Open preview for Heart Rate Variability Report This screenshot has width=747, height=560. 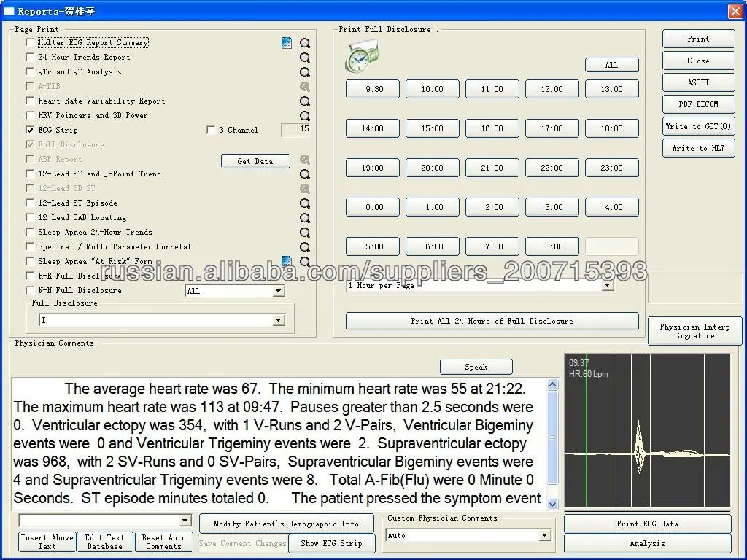click(305, 101)
